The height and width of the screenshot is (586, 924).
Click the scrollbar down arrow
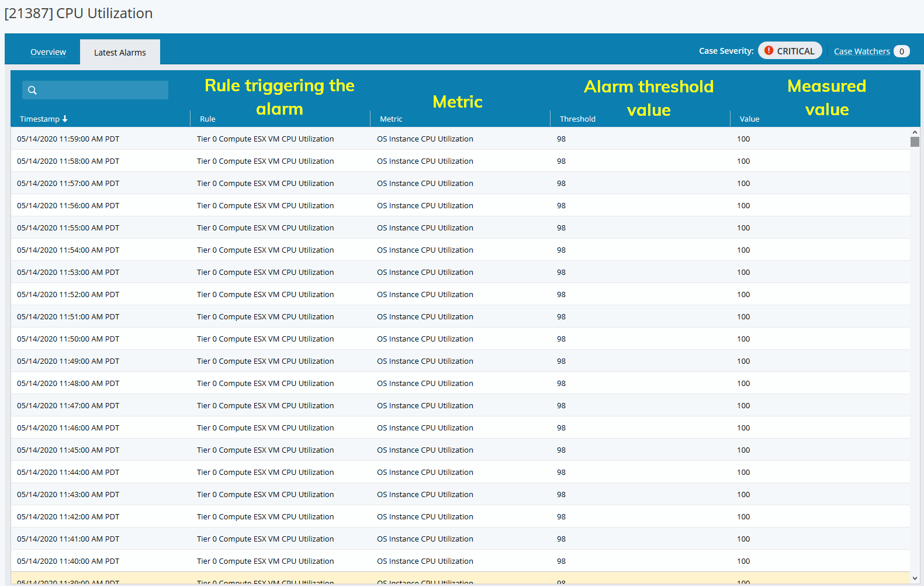click(915, 578)
